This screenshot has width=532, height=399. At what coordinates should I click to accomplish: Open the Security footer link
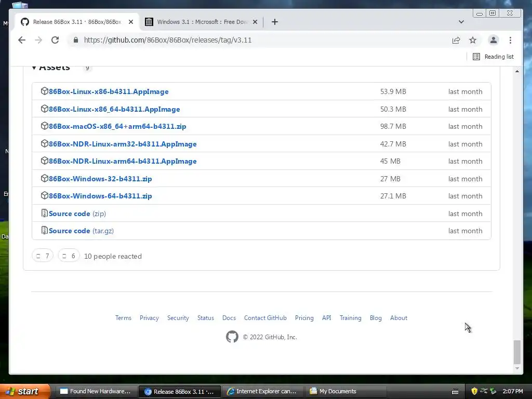[x=178, y=318]
